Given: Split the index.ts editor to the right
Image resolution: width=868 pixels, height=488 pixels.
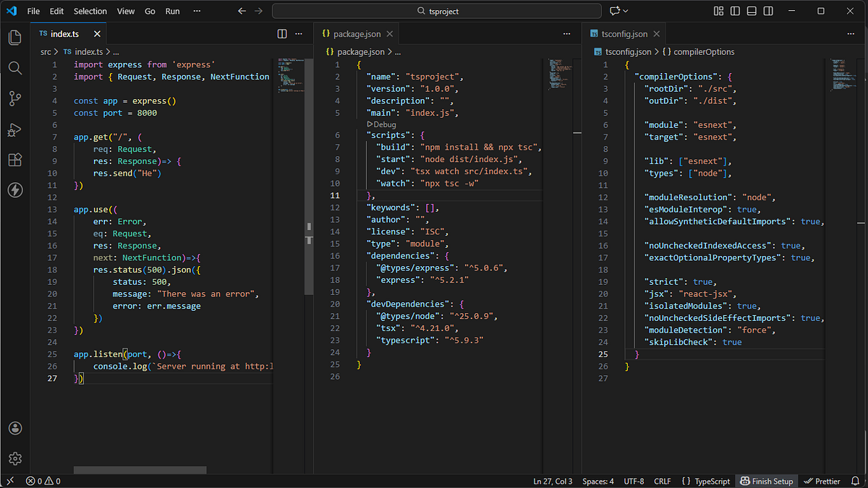Looking at the screenshot, I should pyautogui.click(x=282, y=34).
